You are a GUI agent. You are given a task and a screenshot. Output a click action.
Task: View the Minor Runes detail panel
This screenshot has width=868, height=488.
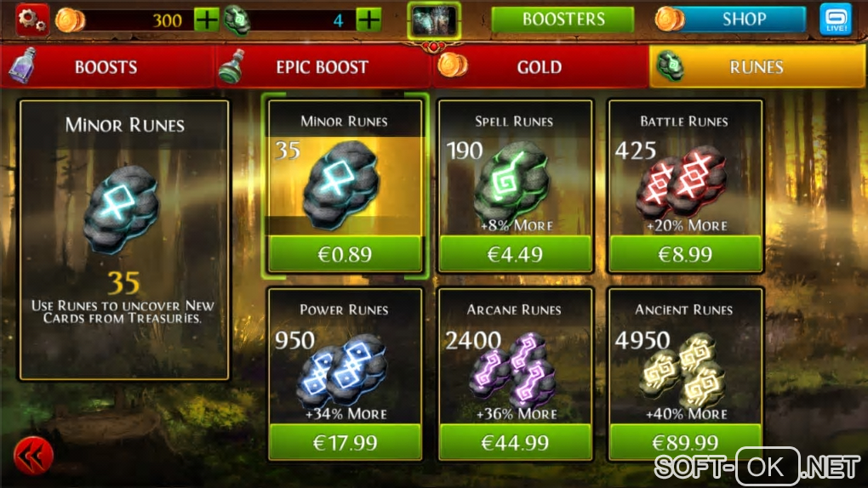click(124, 240)
